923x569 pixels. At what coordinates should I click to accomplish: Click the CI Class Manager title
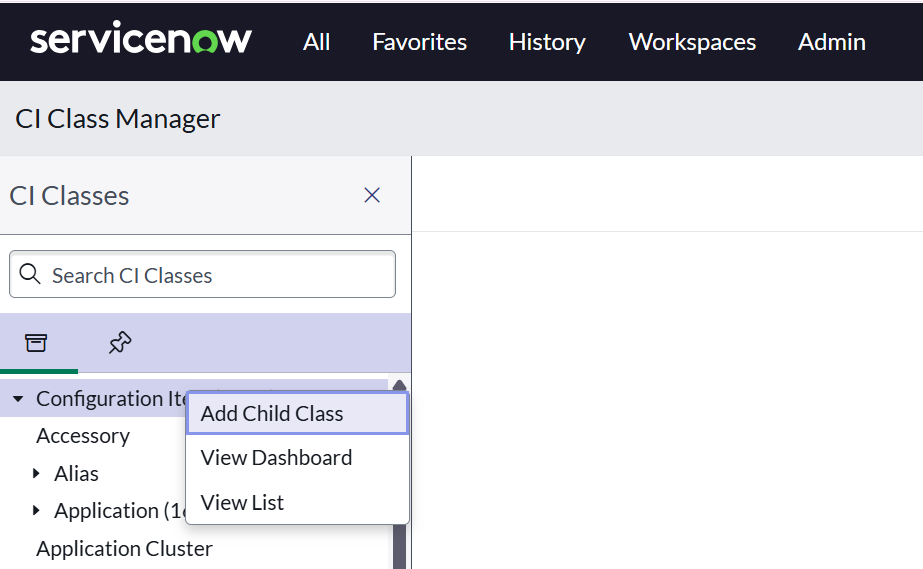point(118,119)
